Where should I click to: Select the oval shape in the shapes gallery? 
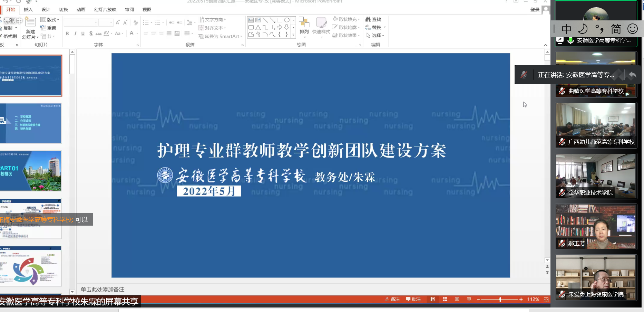[286, 20]
